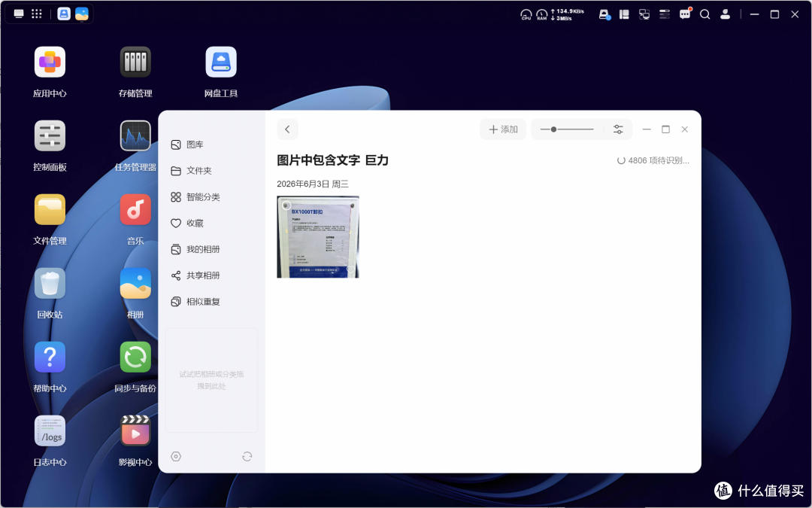812x508 pixels.
Task: Open the global search magnifier icon
Action: pos(704,14)
